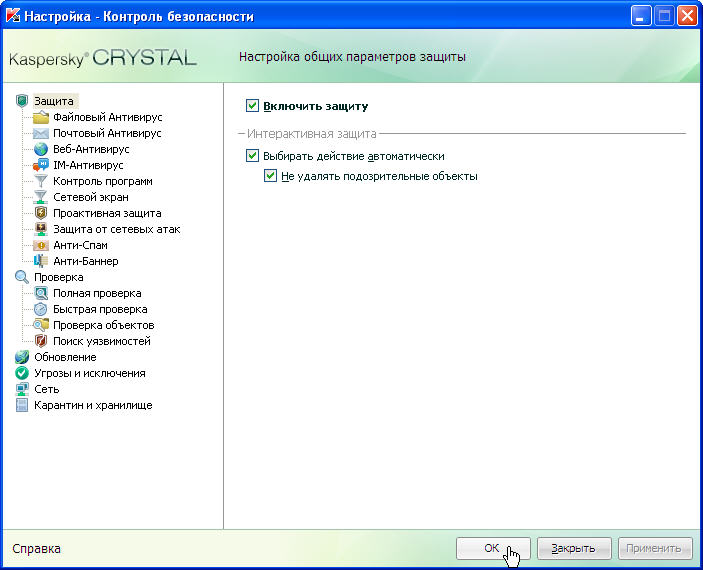Click the envelope icon for Почтовый Антивирус
703x570 pixels.
click(40, 133)
